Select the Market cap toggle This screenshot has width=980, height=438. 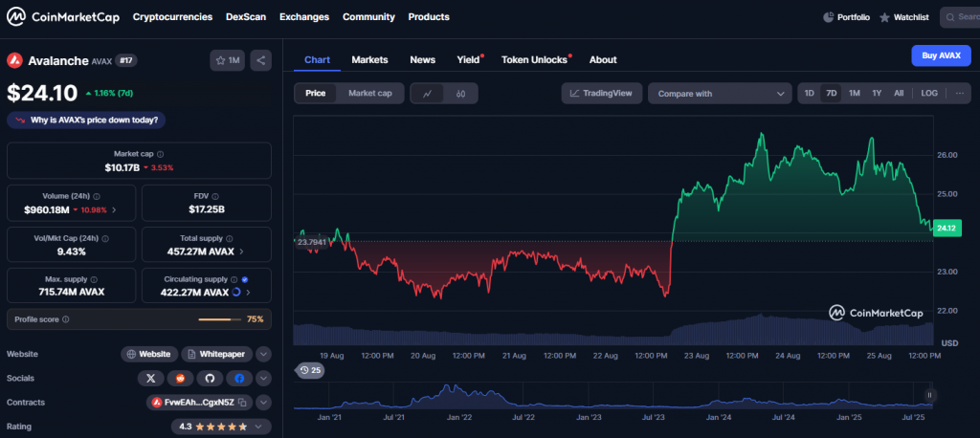[370, 93]
